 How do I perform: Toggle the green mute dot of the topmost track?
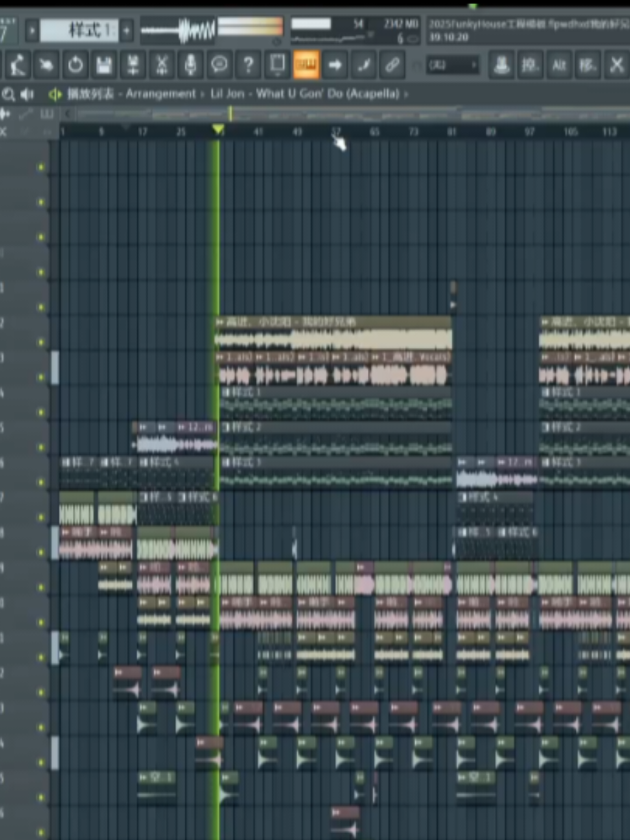(x=41, y=167)
